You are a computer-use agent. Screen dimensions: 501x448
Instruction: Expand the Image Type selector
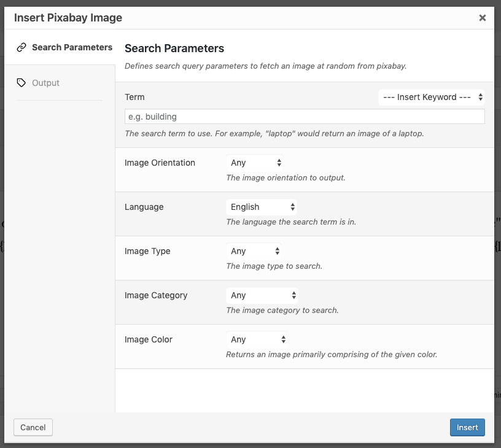254,251
